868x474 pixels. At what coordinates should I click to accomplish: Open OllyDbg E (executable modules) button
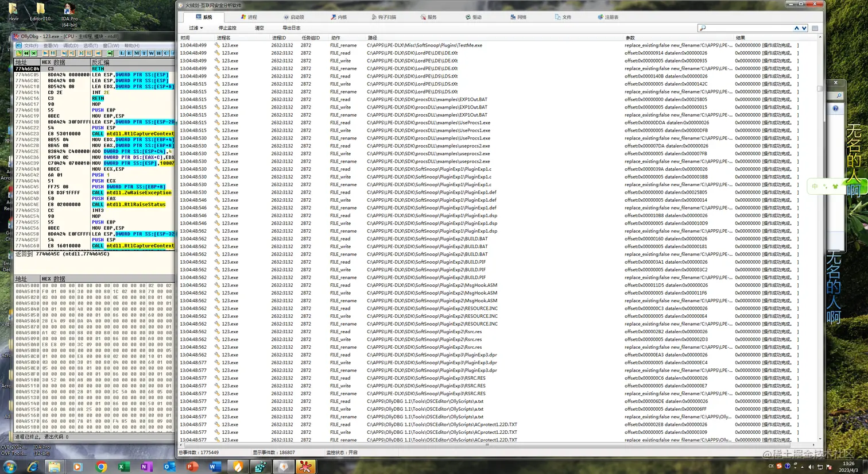129,53
